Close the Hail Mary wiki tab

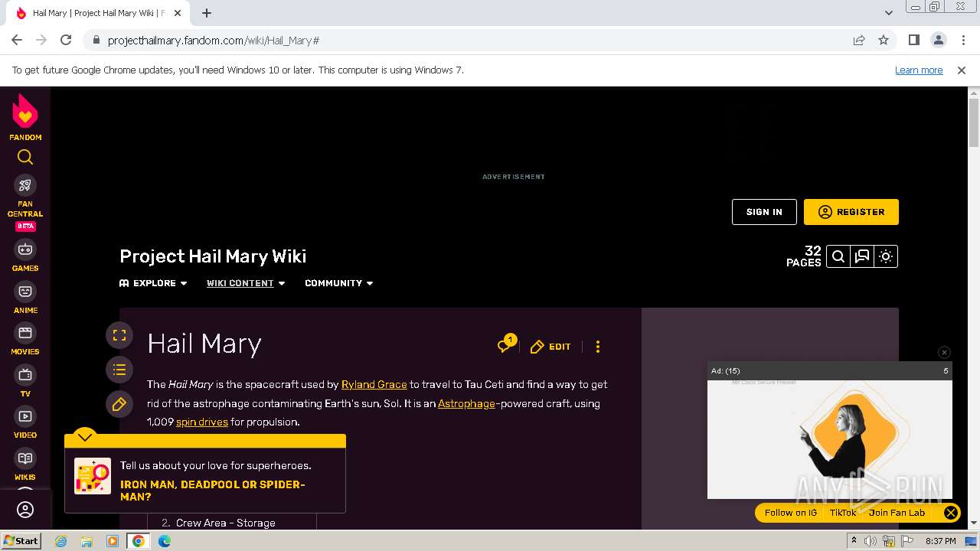point(178,13)
